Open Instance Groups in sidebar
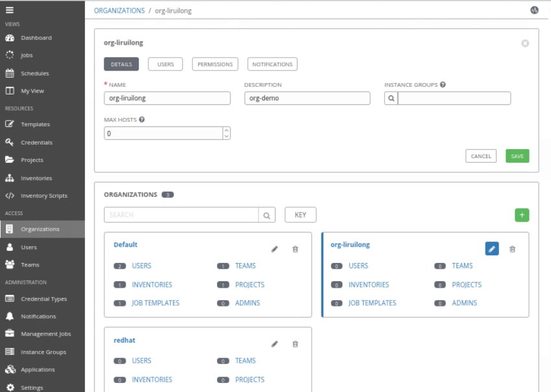The image size is (551, 392). coord(42,352)
